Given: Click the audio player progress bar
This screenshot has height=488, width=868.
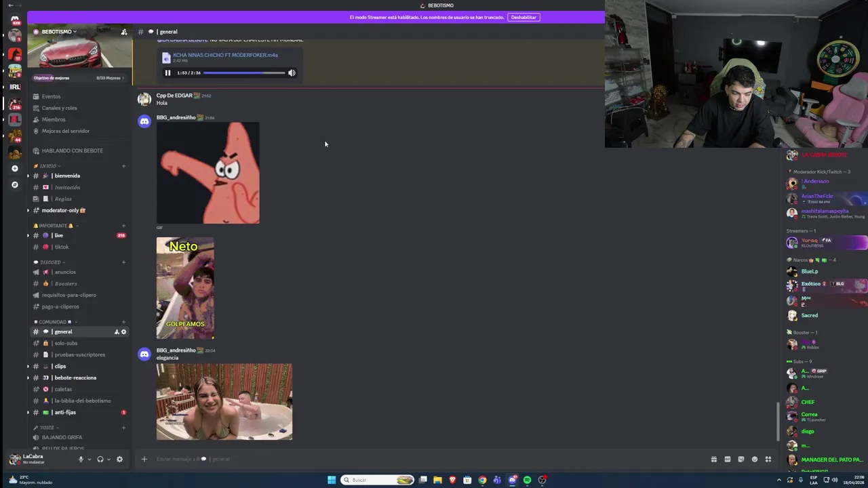Looking at the screenshot, I should (244, 73).
